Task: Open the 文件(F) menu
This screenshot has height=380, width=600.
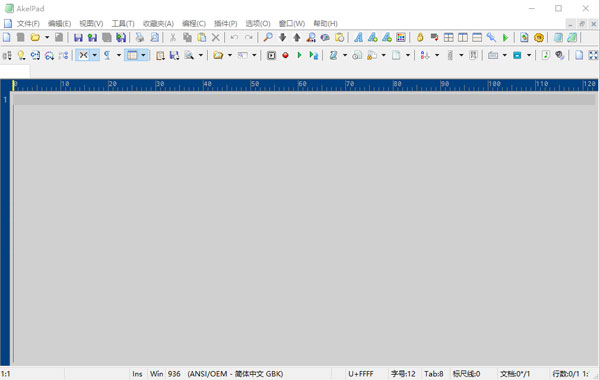Action: [x=28, y=24]
